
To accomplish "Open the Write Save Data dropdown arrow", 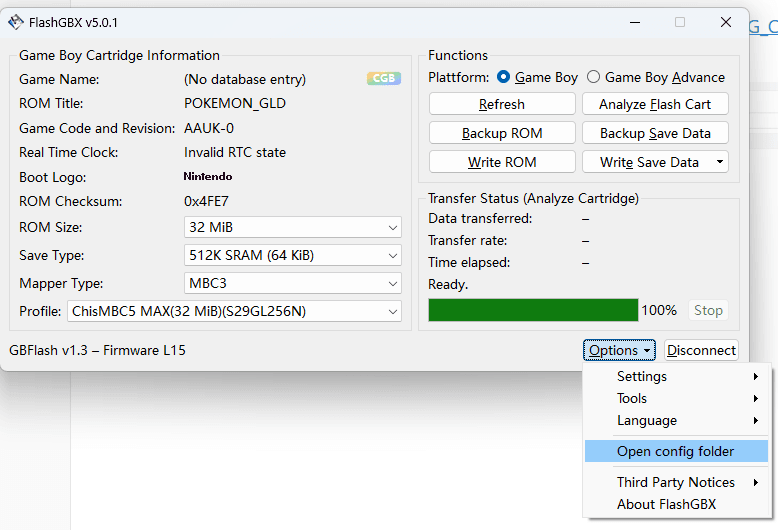I will tap(719, 162).
